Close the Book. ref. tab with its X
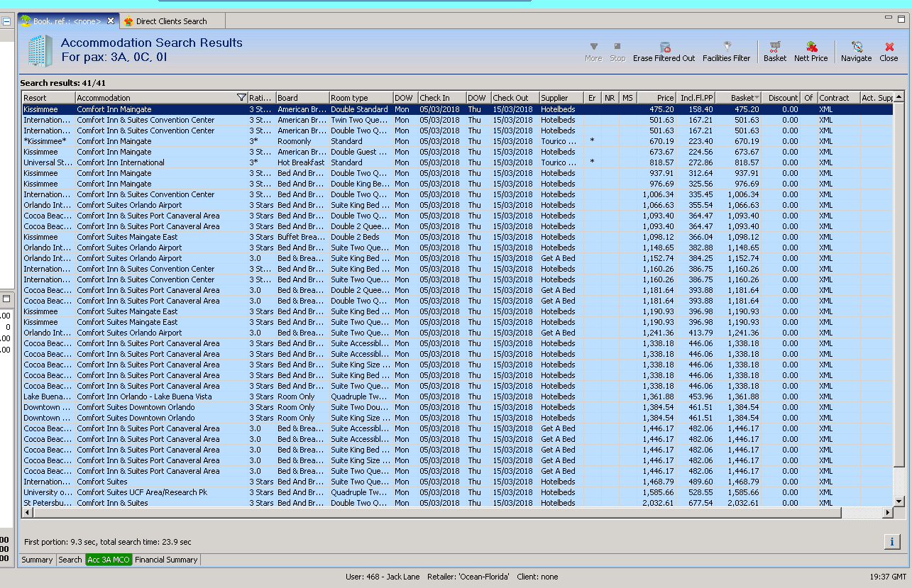Viewport: 912px width, 588px height. [x=111, y=21]
